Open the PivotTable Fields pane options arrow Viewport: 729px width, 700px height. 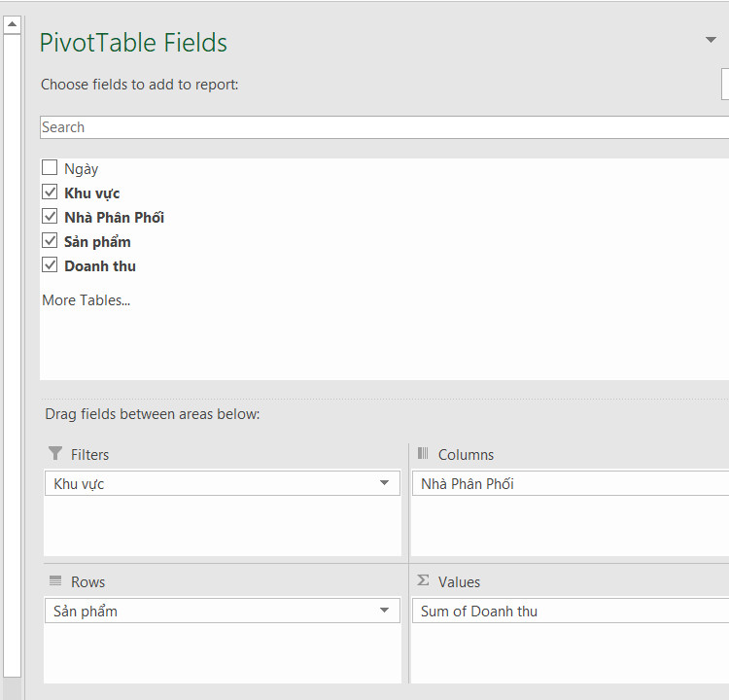point(711,40)
